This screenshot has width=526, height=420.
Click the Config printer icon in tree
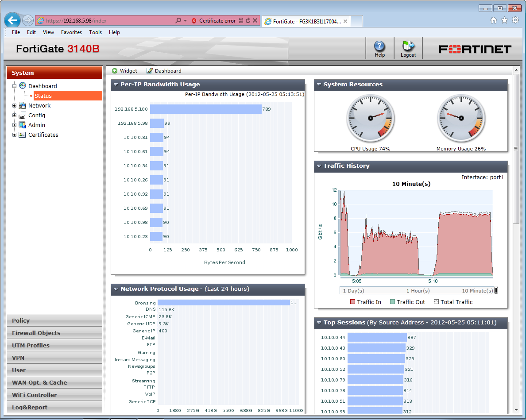coord(23,115)
